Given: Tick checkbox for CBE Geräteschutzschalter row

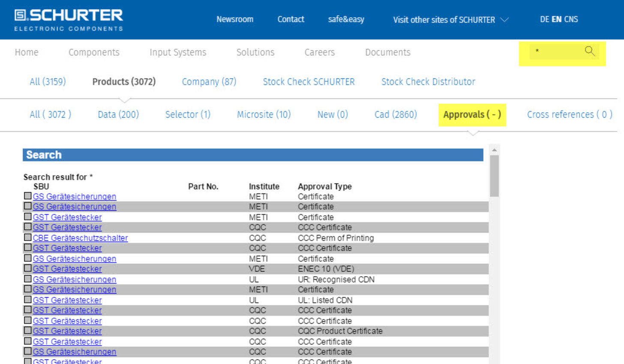Looking at the screenshot, I should pos(28,237).
